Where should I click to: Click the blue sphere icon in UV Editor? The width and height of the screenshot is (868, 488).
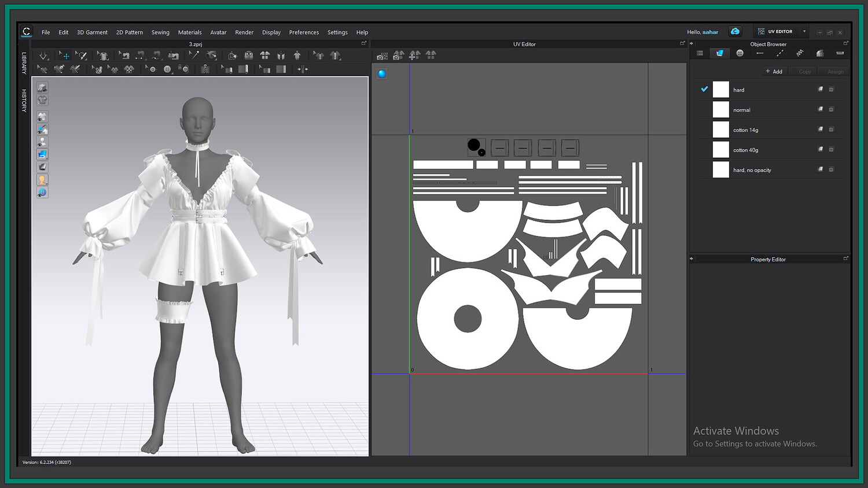point(382,73)
